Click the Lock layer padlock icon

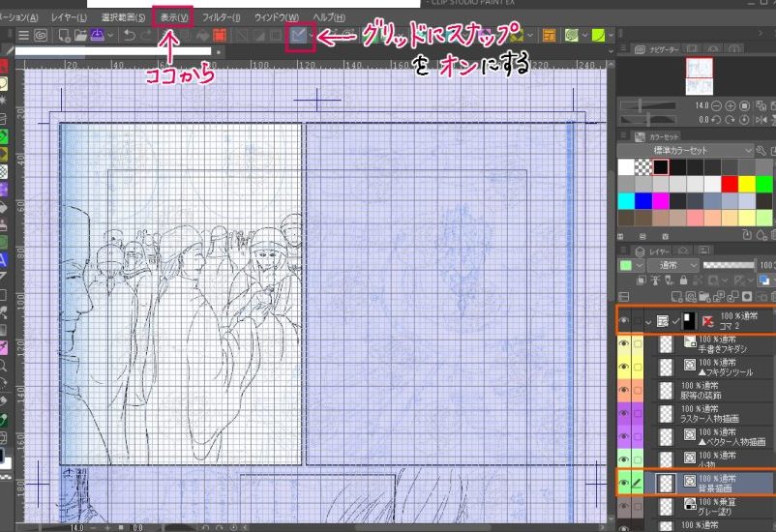tap(683, 281)
